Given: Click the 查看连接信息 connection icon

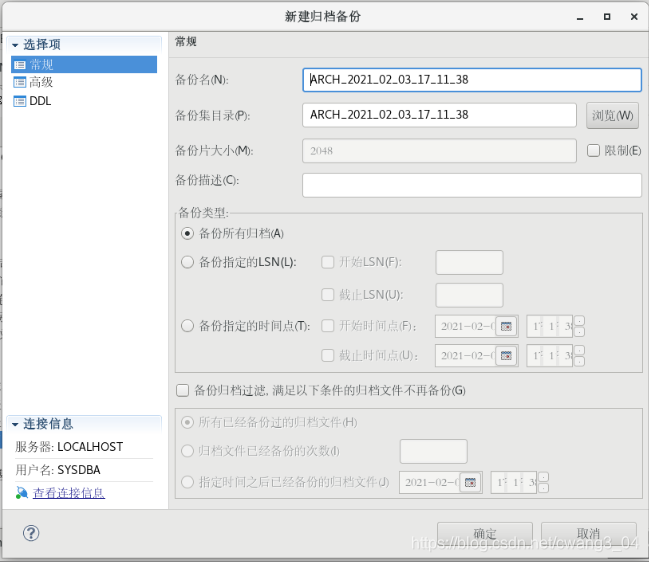Looking at the screenshot, I should pos(22,493).
